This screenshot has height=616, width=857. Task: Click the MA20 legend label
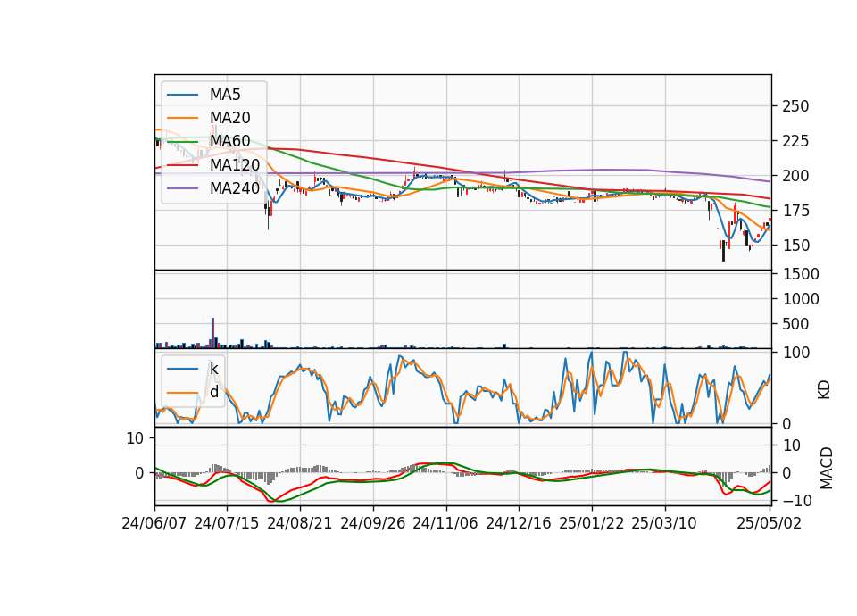pos(229,118)
